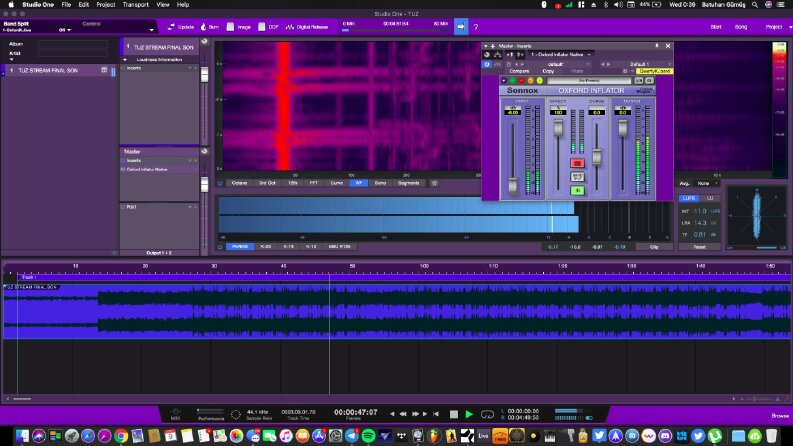Click the Oxford Inflator Curve fader handle
This screenshot has height=446, width=793.
click(x=597, y=156)
